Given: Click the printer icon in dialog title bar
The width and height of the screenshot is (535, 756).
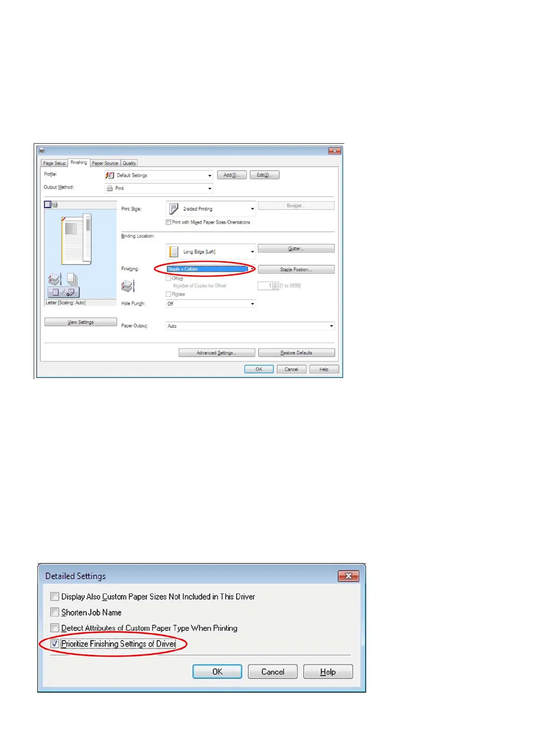Looking at the screenshot, I should coord(42,150).
